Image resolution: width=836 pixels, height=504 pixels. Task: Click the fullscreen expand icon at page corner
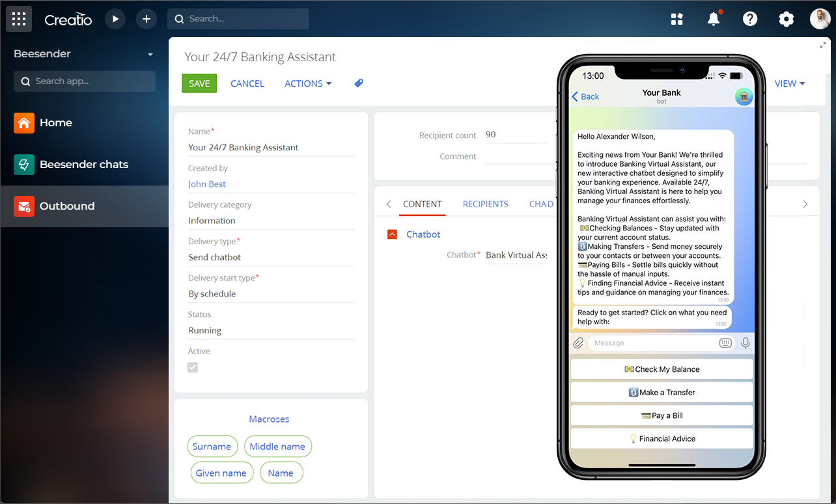[823, 45]
